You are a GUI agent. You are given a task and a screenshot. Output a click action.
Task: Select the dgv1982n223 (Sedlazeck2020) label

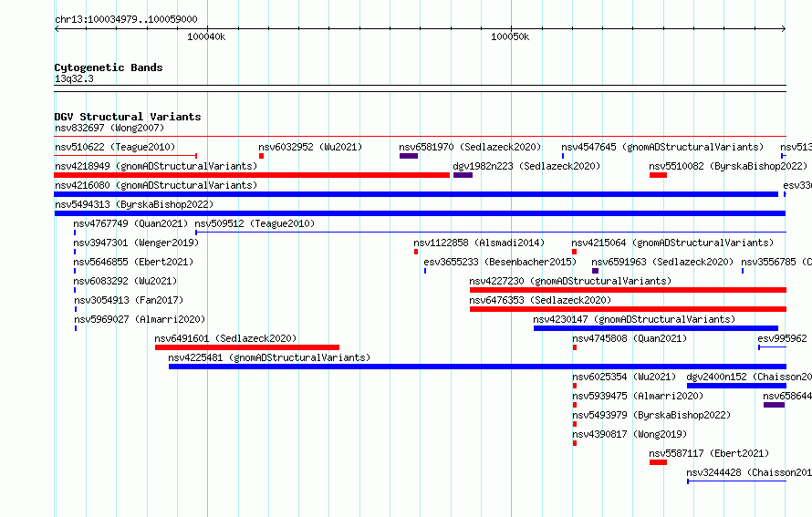tap(526, 166)
